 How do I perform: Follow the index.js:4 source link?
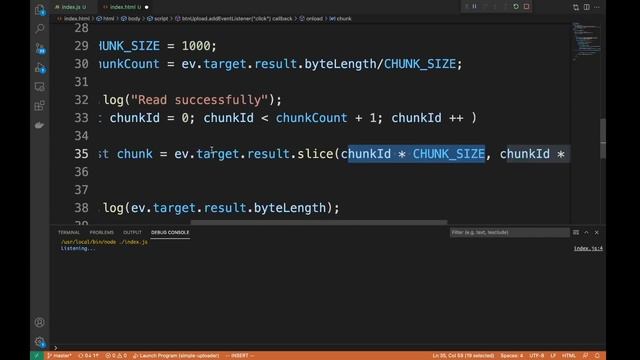[x=588, y=248]
